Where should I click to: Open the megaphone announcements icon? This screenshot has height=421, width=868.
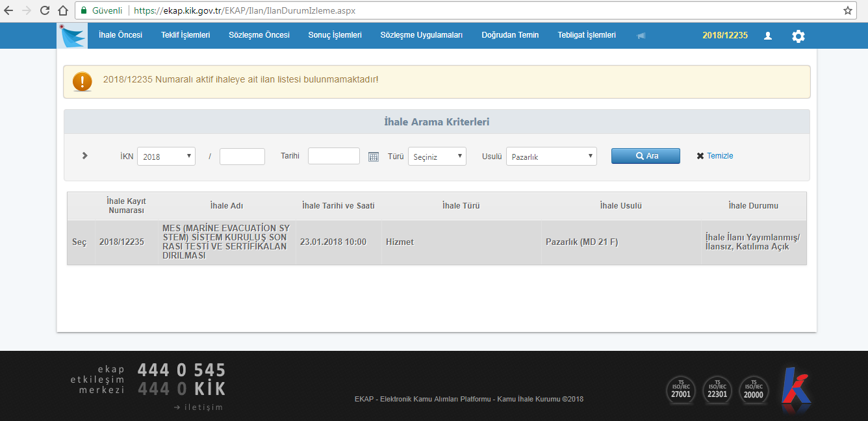[x=641, y=36]
